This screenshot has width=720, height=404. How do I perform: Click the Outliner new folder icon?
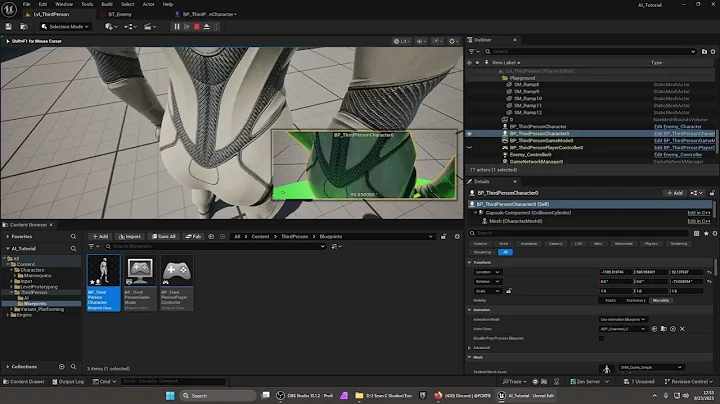704,51
